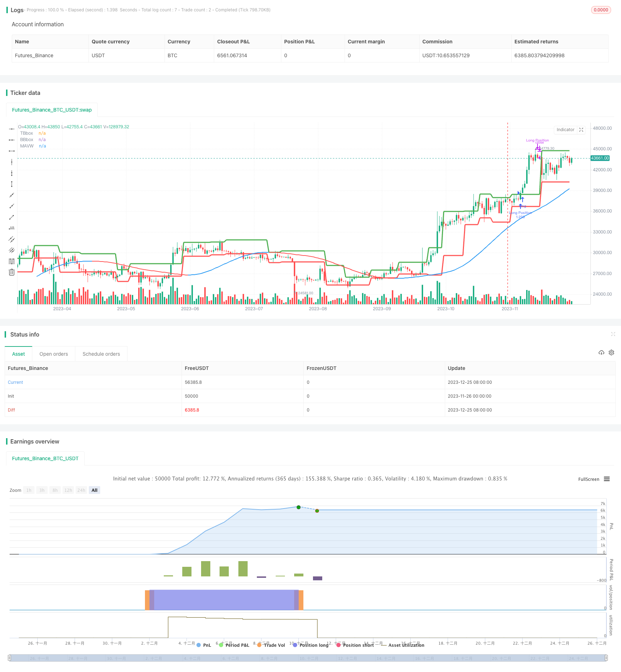Select the vertical segment drawing tool
Viewport: 621px width, 672px height.
pyautogui.click(x=12, y=184)
